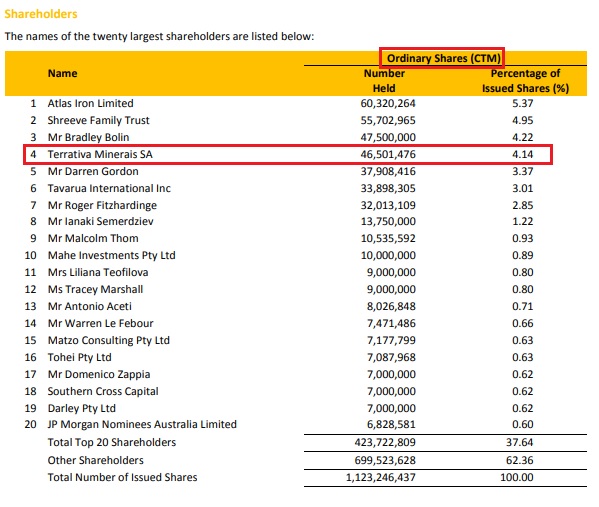Screen dimensions: 599x507
Task: Click the Name column header
Action: click(63, 73)
